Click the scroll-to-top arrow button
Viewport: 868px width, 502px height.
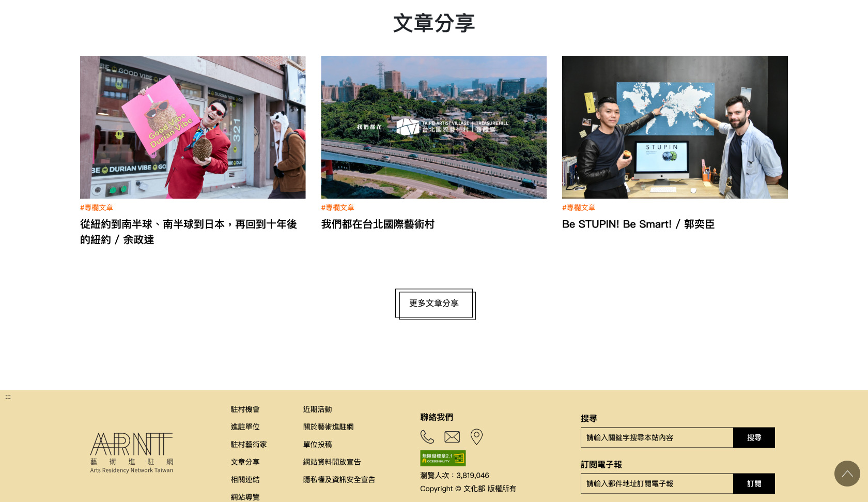click(x=847, y=474)
